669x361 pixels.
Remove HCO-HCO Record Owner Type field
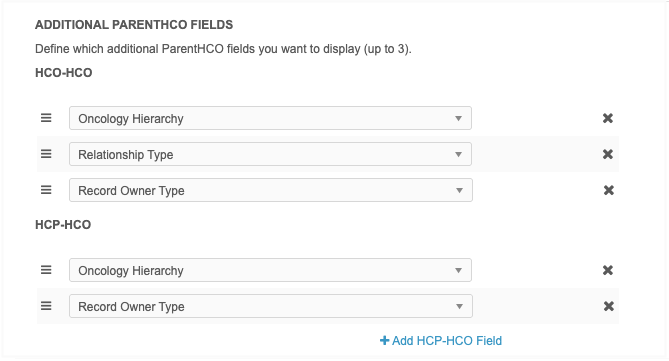pyautogui.click(x=608, y=190)
